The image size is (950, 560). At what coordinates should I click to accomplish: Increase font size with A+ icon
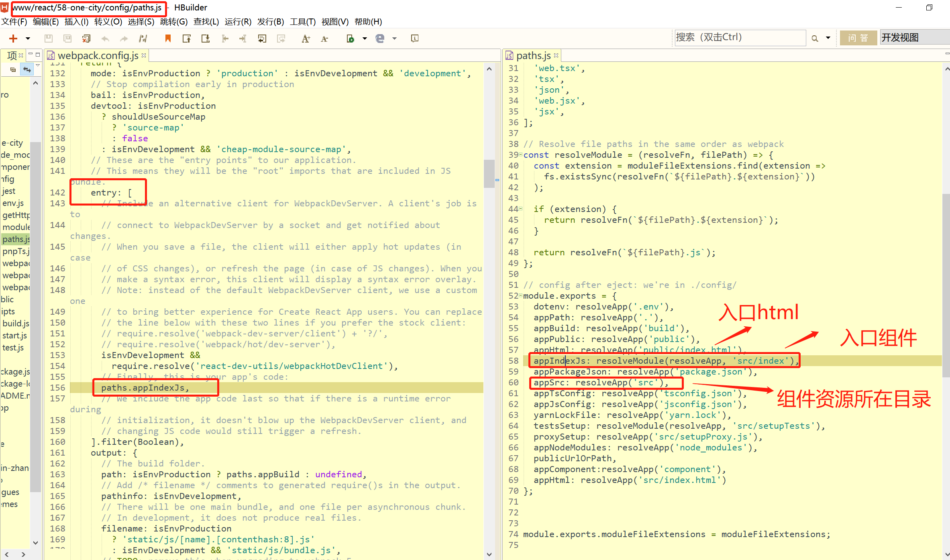306,39
